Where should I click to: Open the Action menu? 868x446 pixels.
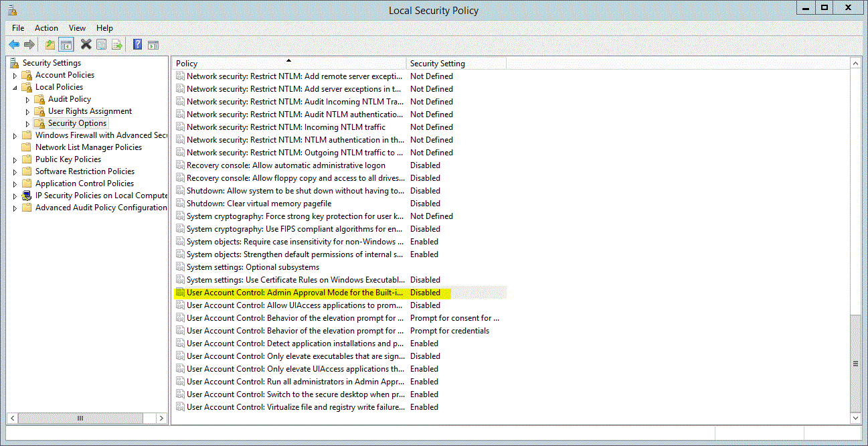46,28
